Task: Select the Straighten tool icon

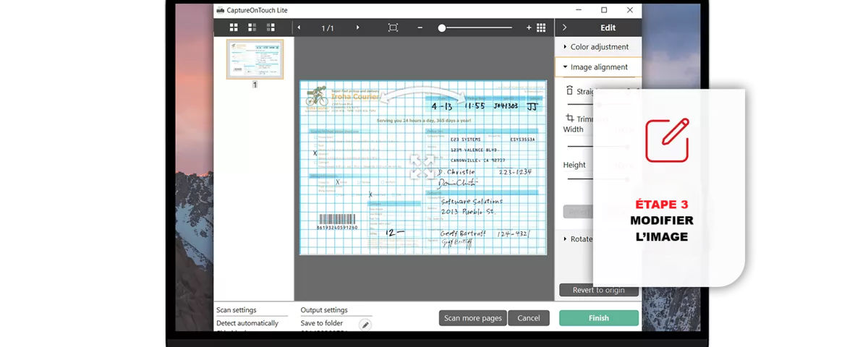Action: pyautogui.click(x=569, y=91)
